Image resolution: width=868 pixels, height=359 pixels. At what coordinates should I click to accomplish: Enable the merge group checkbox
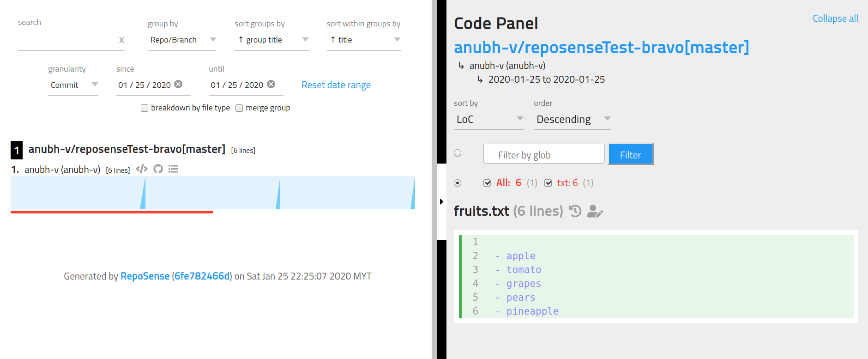[239, 108]
